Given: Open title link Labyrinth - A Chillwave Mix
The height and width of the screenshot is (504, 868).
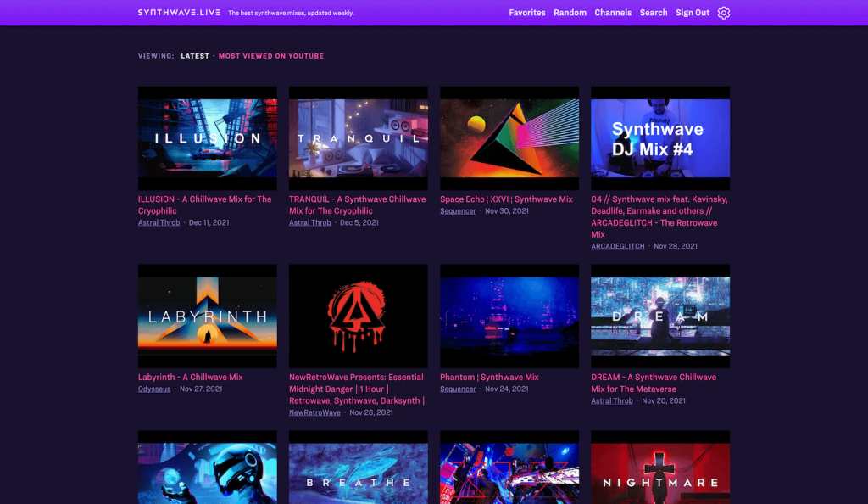Looking at the screenshot, I should 191,378.
